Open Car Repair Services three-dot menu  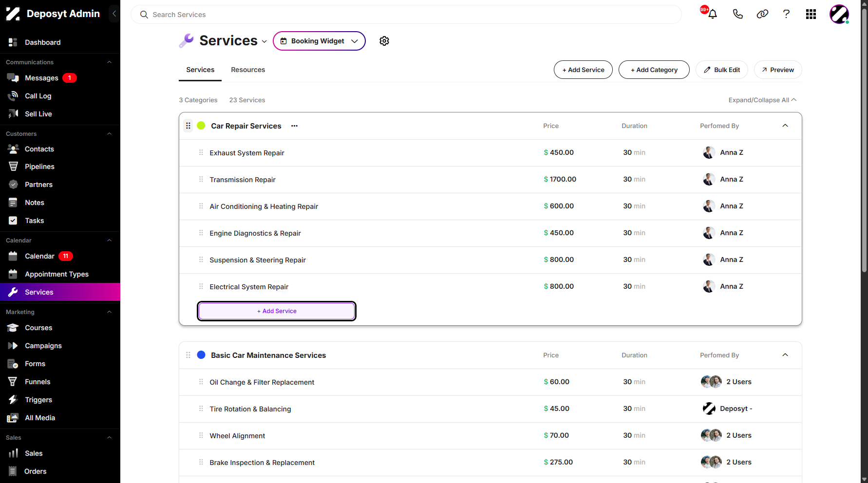click(294, 126)
